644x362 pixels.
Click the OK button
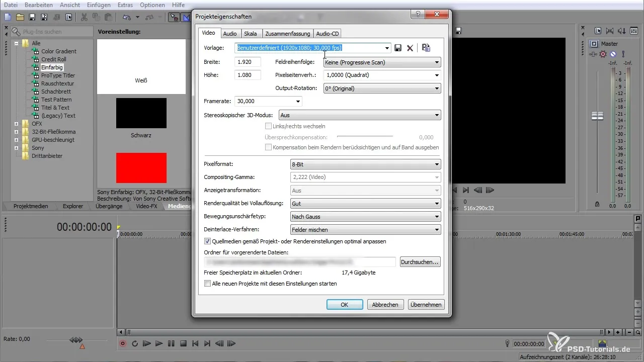(x=345, y=304)
